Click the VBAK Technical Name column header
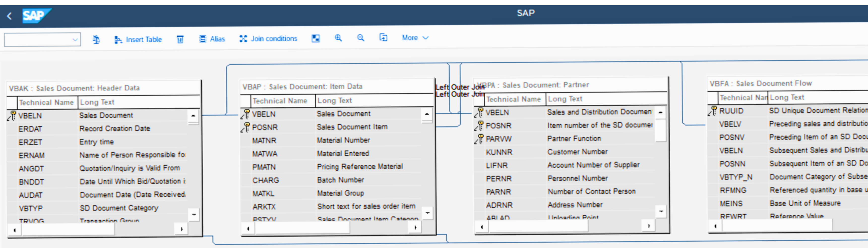 coord(46,102)
